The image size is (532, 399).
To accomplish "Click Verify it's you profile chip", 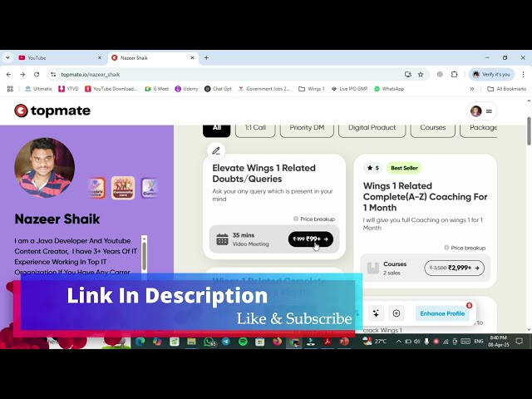I will tap(492, 74).
